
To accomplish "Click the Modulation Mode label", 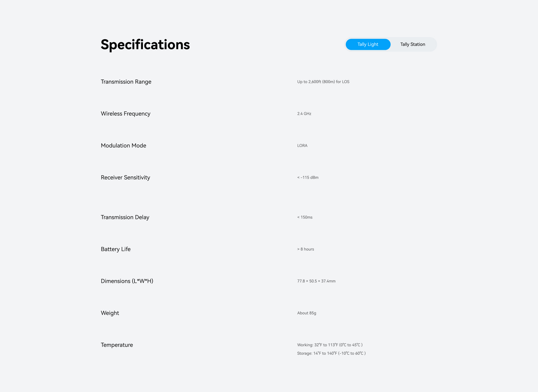I will point(123,146).
